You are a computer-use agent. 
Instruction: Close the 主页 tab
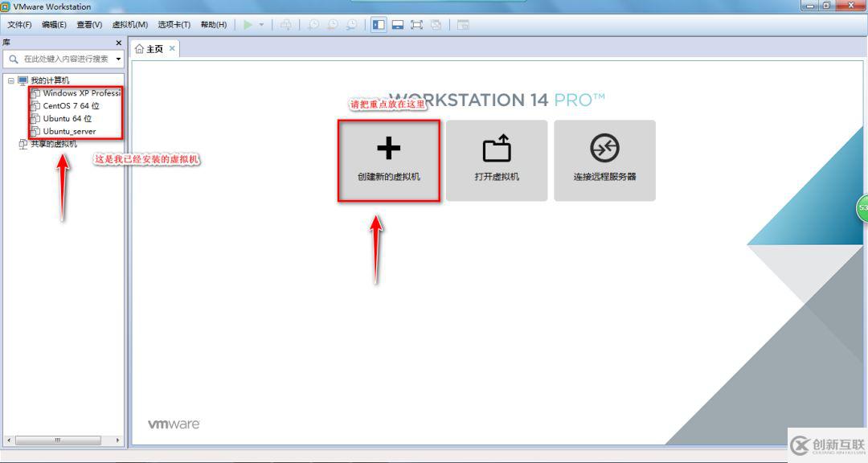tap(172, 48)
